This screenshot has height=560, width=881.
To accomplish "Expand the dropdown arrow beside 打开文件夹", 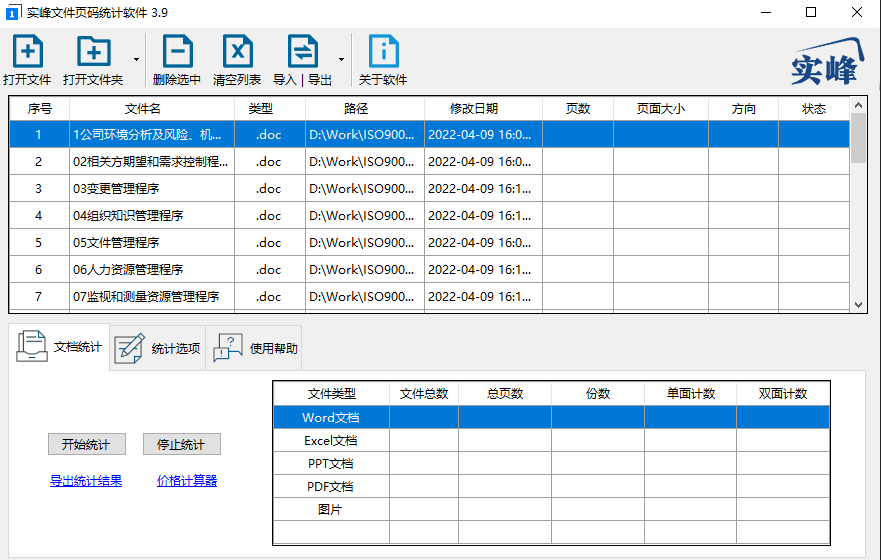I will 137,60.
